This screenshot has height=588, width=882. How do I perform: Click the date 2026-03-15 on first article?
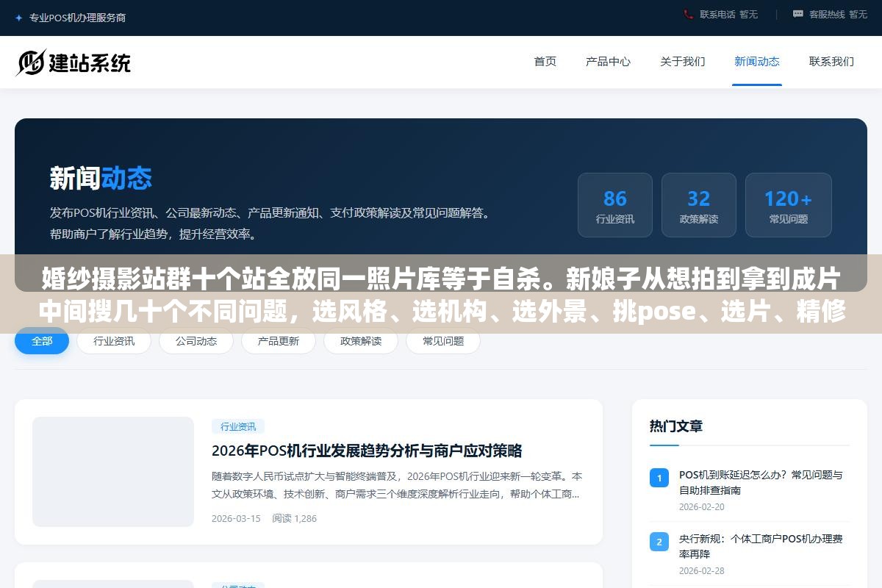point(236,518)
